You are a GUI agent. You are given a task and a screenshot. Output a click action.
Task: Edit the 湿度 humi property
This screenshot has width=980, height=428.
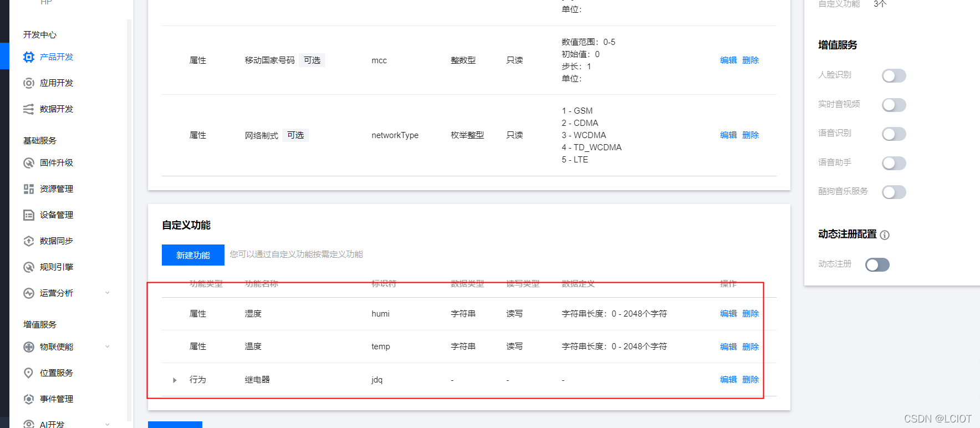[x=728, y=314]
